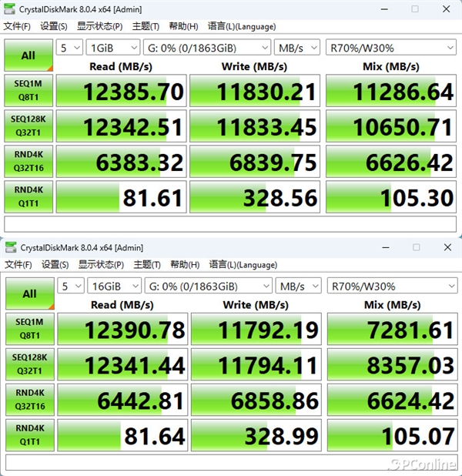Open test count dropdown in top window
Image resolution: width=462 pixels, height=476 pixels.
coord(69,48)
